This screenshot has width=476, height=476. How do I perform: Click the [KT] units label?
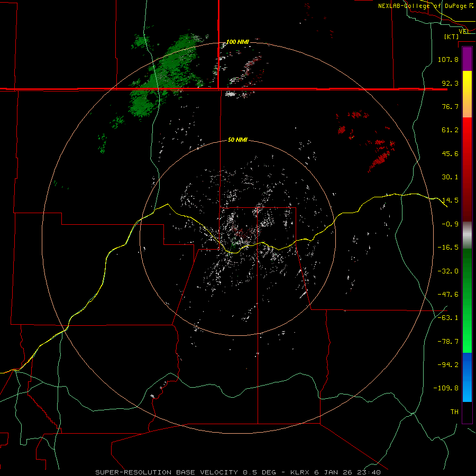(x=452, y=36)
